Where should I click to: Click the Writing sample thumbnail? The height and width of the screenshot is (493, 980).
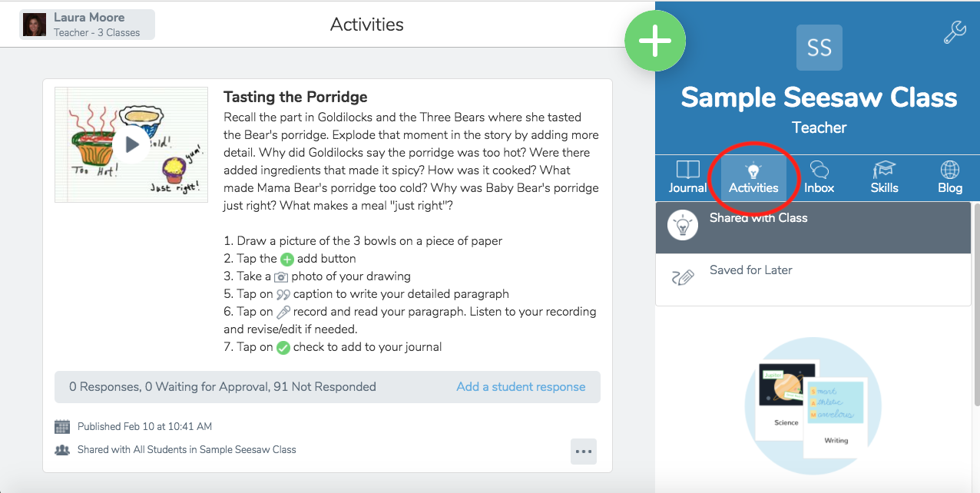836,417
